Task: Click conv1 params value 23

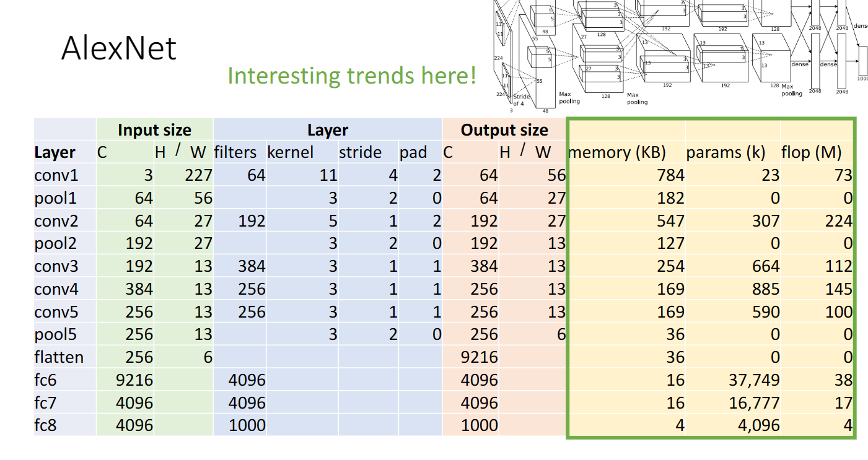Action: tap(770, 175)
